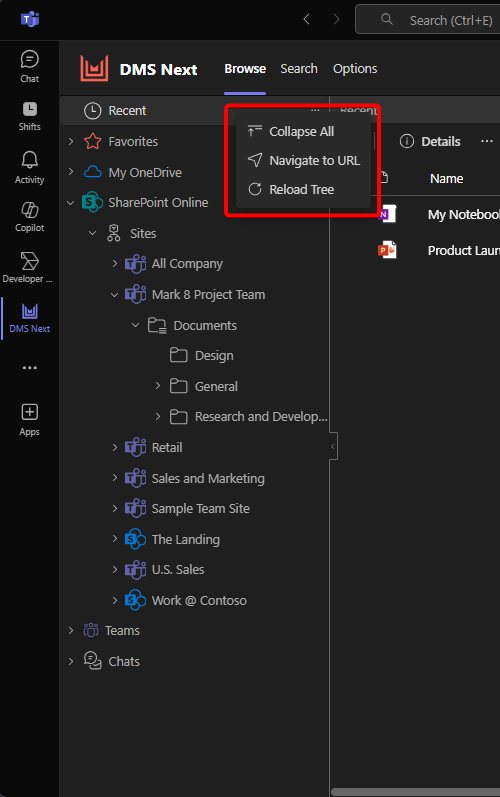Expand the Teams node
500x797 pixels.
71,630
